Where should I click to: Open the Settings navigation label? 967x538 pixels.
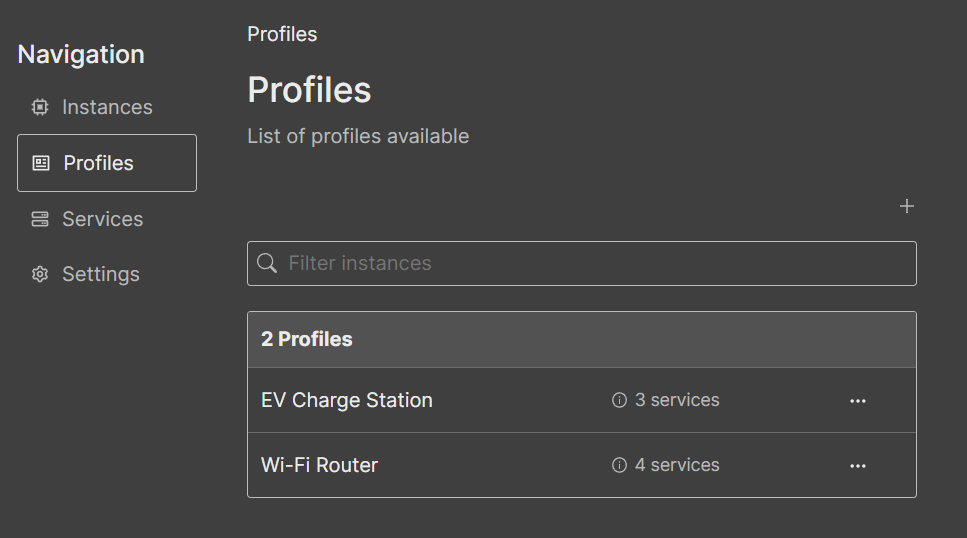tap(100, 274)
